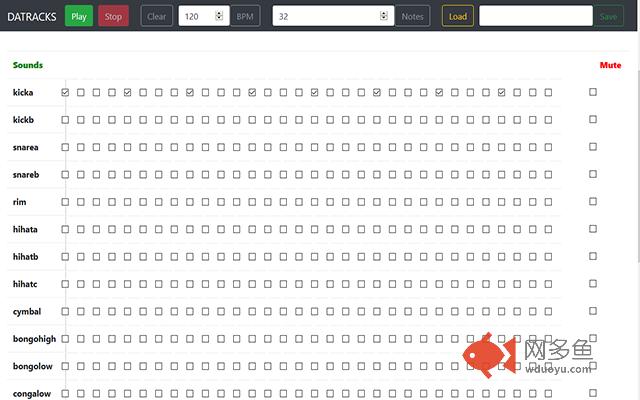Click the Save button

[608, 16]
